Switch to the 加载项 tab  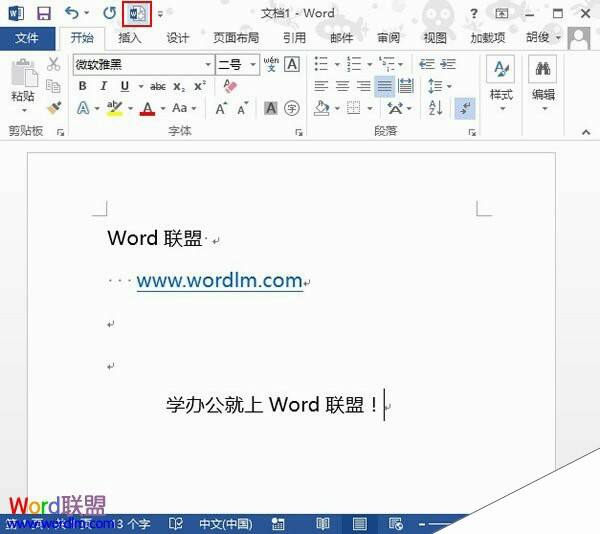(488, 38)
